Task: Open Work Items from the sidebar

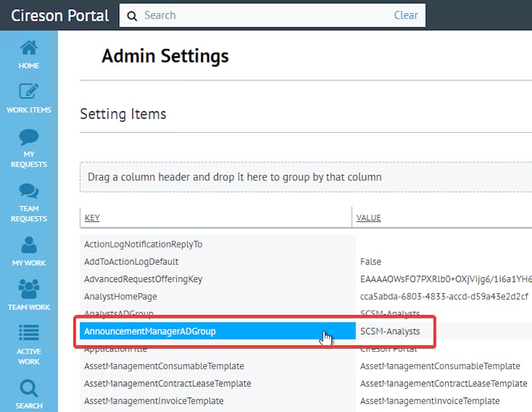Action: [29, 98]
